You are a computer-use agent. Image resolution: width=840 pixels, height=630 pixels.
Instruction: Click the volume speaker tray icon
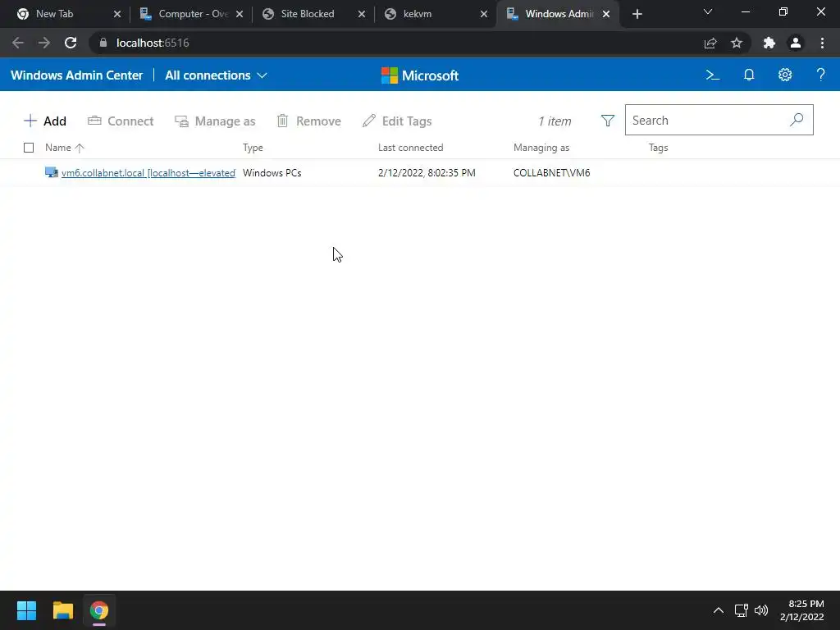pyautogui.click(x=761, y=610)
